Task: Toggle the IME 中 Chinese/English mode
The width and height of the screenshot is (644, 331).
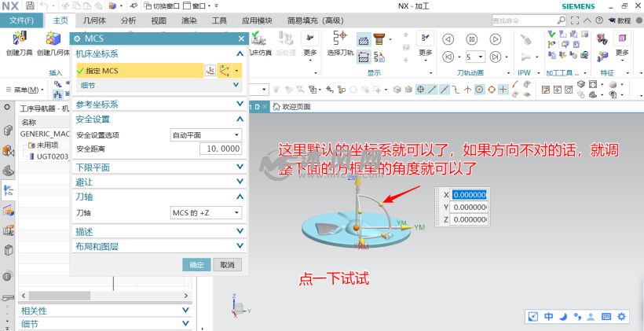Action: pos(549,316)
